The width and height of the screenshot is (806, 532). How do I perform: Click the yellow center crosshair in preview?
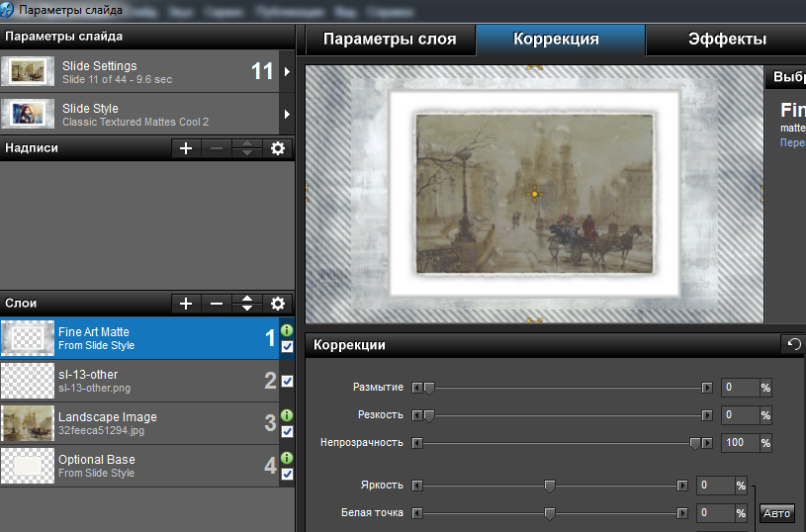(535, 194)
